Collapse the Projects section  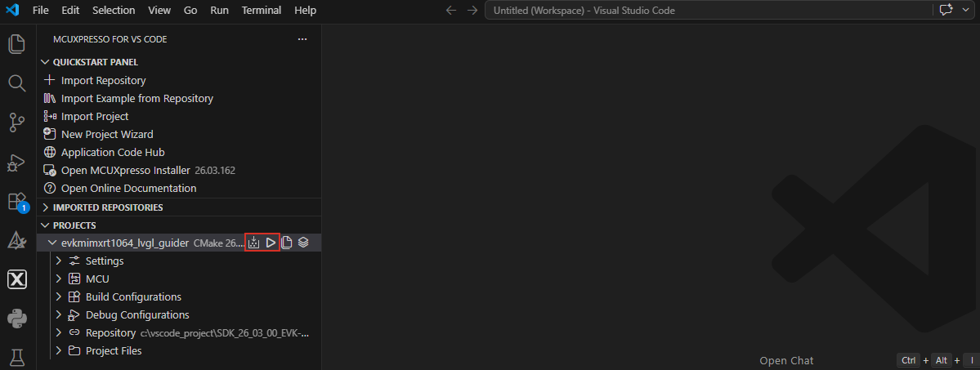[x=44, y=225]
